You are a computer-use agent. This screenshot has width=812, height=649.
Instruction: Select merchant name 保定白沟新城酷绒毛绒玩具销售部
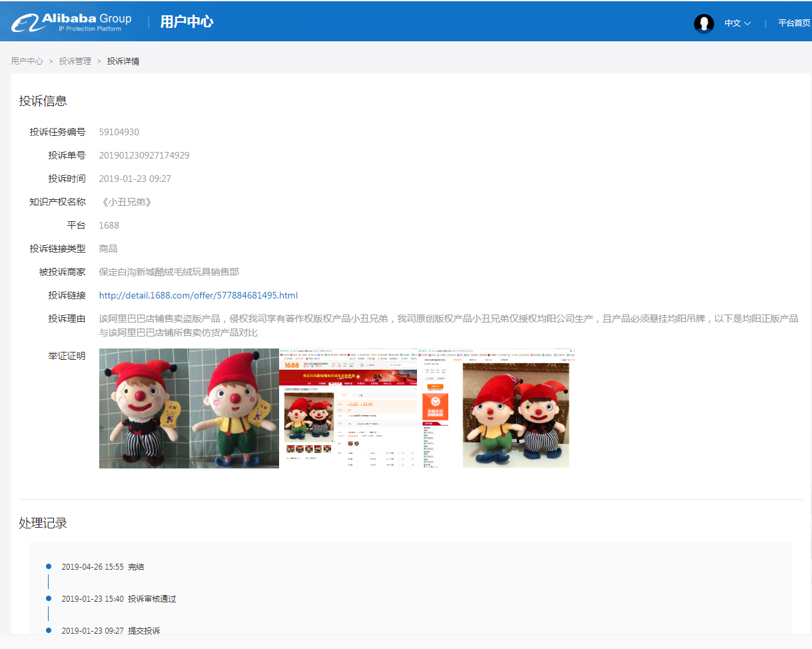(169, 272)
